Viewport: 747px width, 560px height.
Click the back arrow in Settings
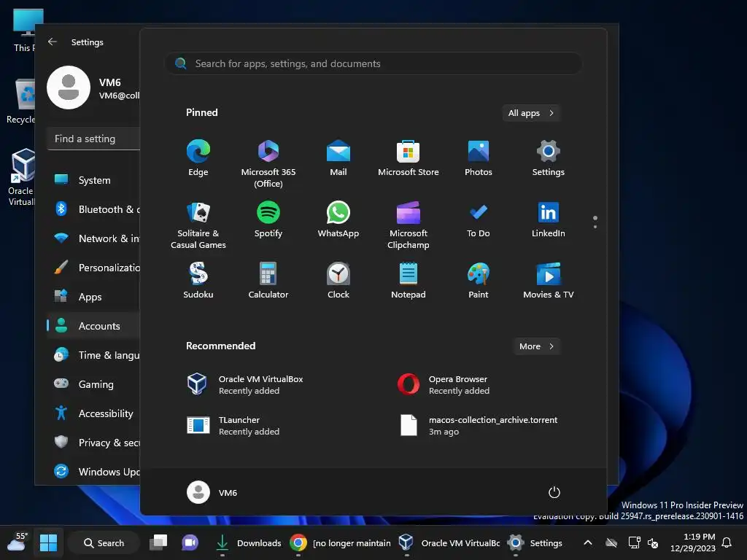(x=53, y=42)
